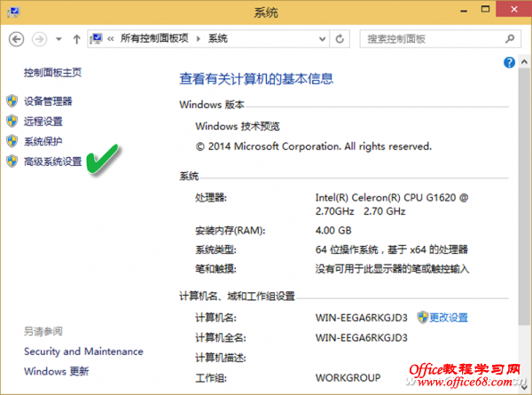Click the computer name WIN-EEGA6RKGJD3 value
532x395 pixels.
362,318
